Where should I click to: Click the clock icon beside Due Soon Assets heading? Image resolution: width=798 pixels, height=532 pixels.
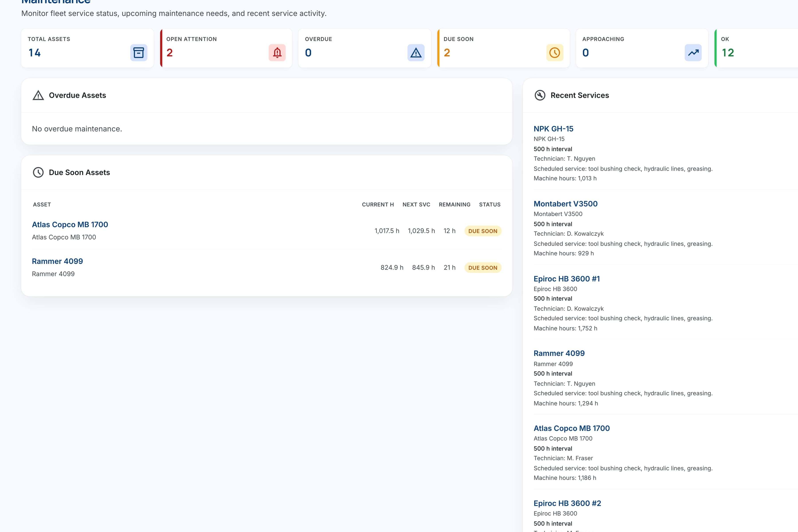pos(38,172)
